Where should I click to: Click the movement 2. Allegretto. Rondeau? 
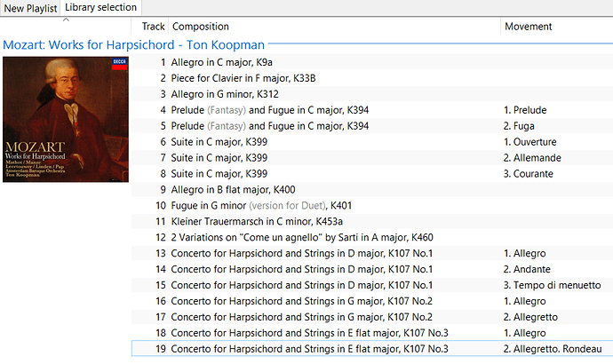553,349
